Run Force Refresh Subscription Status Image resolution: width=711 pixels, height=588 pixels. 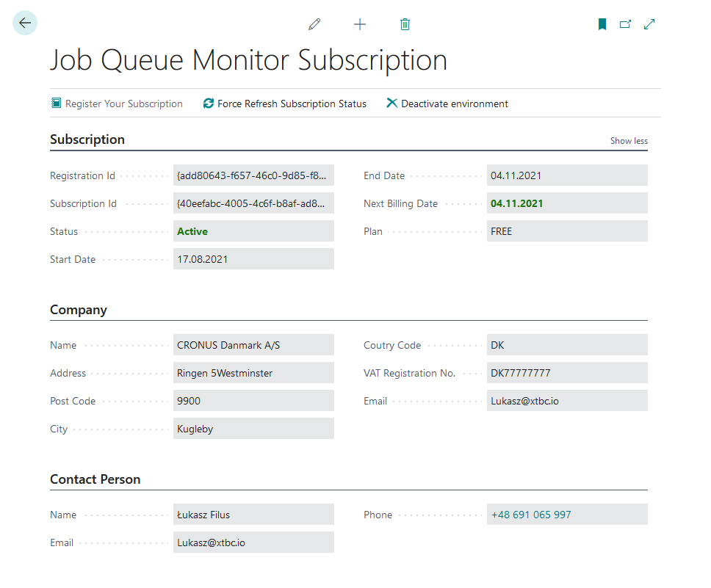coord(292,104)
